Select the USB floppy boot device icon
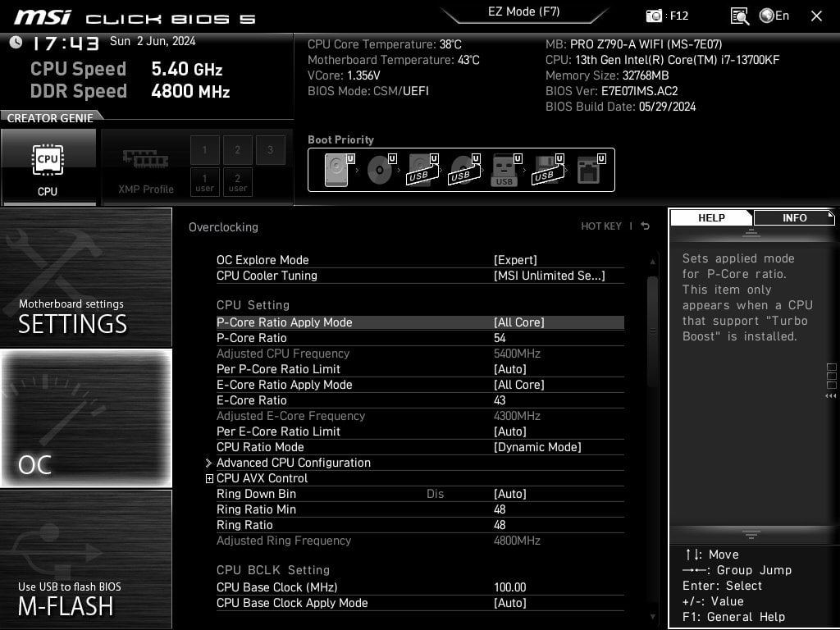 tap(548, 170)
